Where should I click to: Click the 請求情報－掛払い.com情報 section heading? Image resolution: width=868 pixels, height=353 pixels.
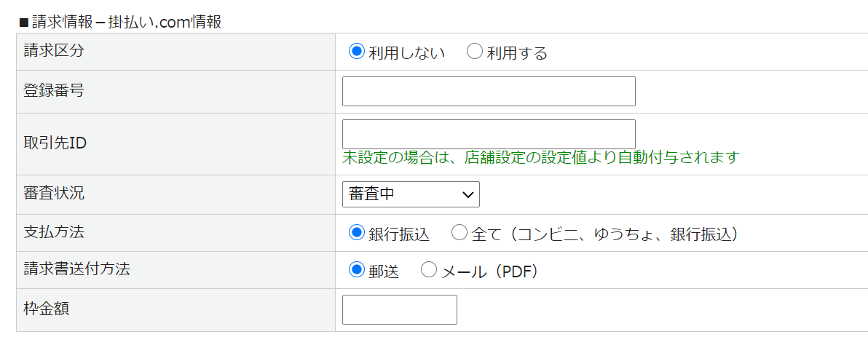coord(121,22)
